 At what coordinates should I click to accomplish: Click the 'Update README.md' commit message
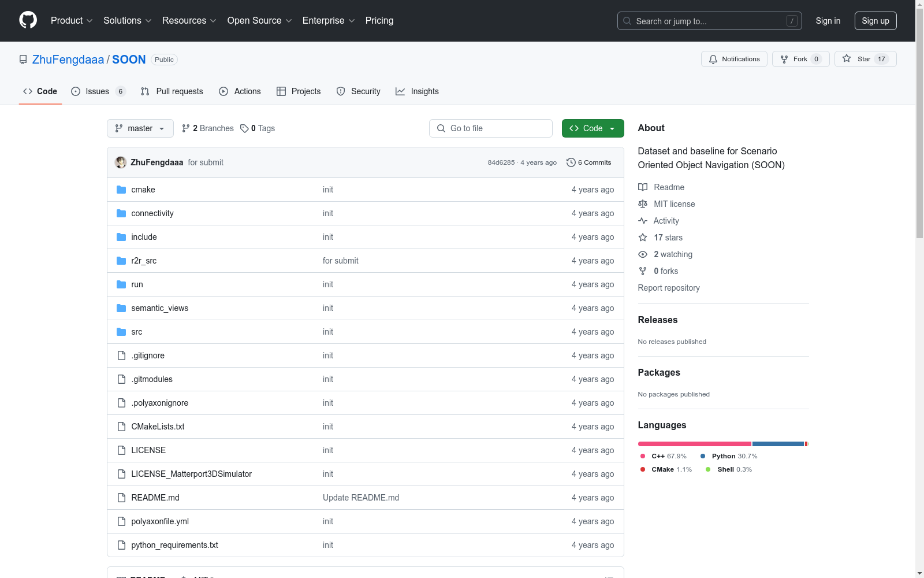(x=361, y=498)
